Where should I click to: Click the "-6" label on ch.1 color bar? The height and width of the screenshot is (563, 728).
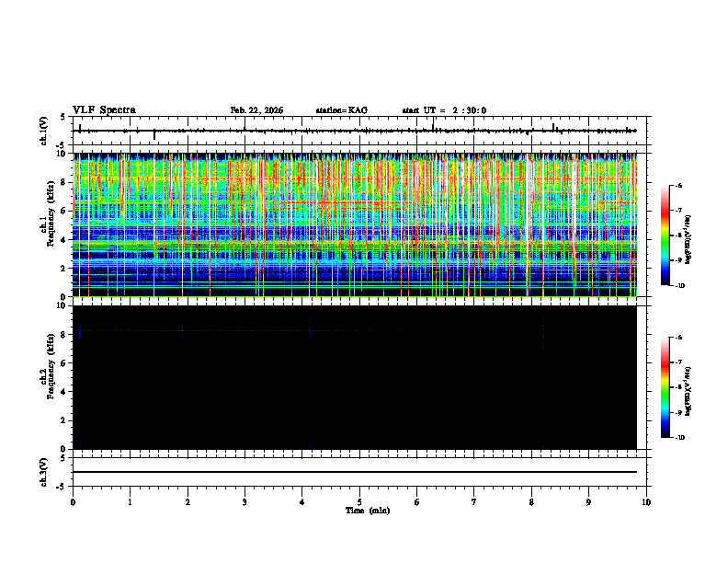[x=678, y=185]
